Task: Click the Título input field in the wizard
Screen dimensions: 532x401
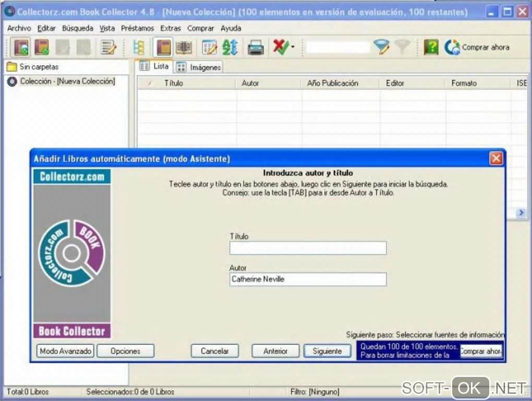Action: point(308,248)
